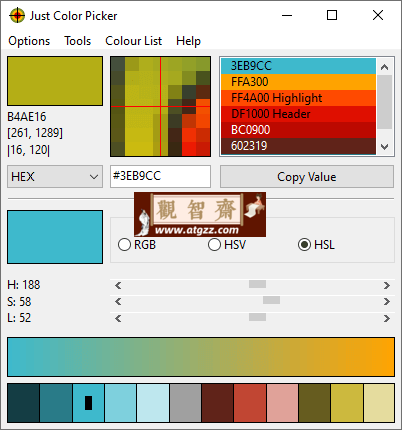The height and width of the screenshot is (430, 402).
Task: Click the cyan-to-orange gradient bar
Action: pyautogui.click(x=201, y=357)
